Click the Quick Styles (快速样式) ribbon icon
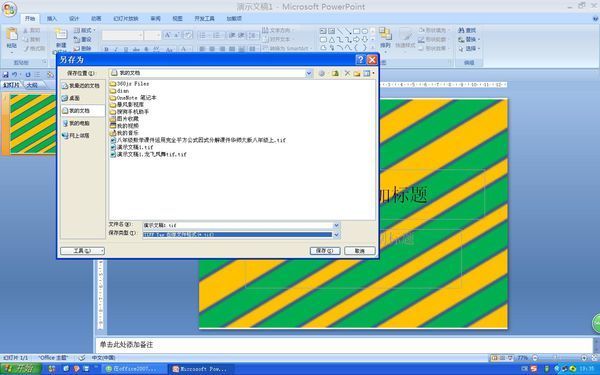The image size is (600, 375). (405, 38)
